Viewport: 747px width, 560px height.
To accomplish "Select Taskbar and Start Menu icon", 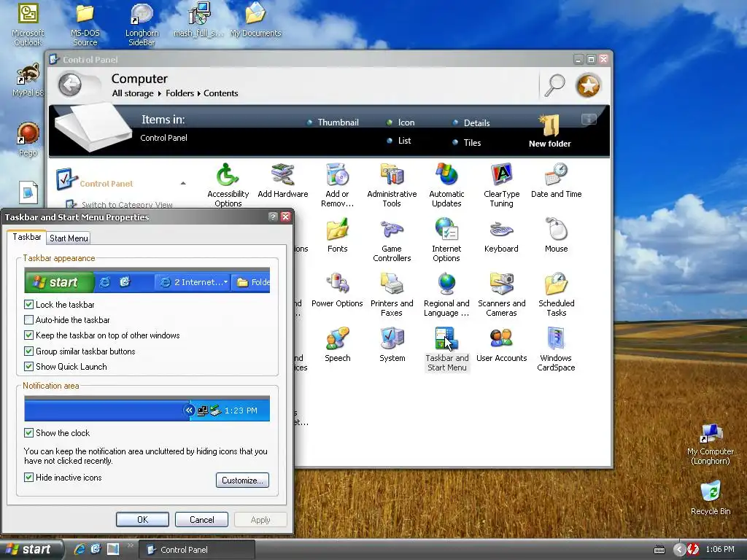I will [446, 349].
